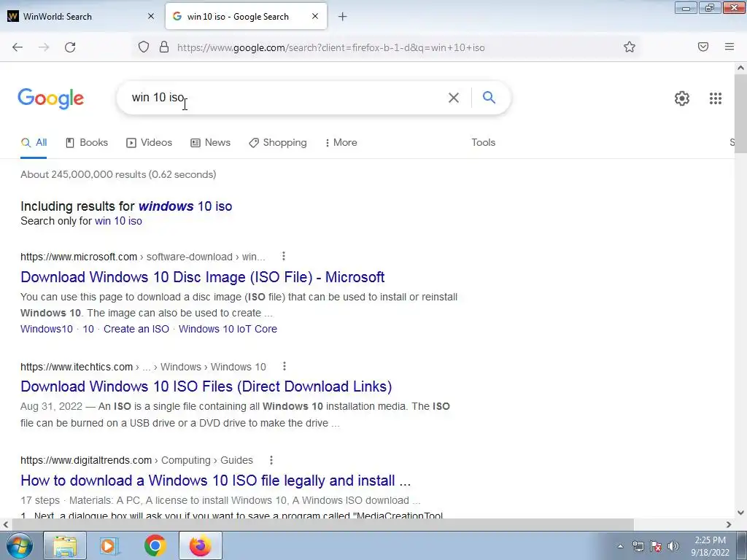Open a new tab
This screenshot has width=747, height=560.
tap(342, 17)
